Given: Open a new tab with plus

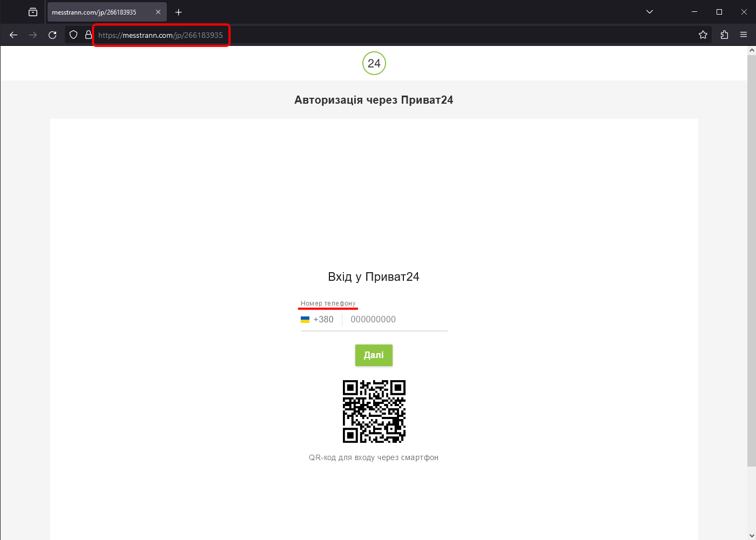Looking at the screenshot, I should click(x=179, y=12).
